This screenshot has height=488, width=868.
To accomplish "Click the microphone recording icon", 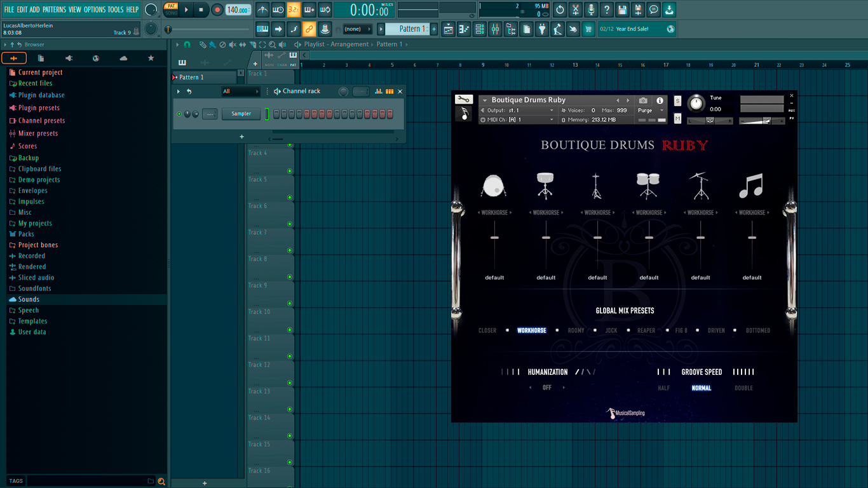I will [591, 10].
